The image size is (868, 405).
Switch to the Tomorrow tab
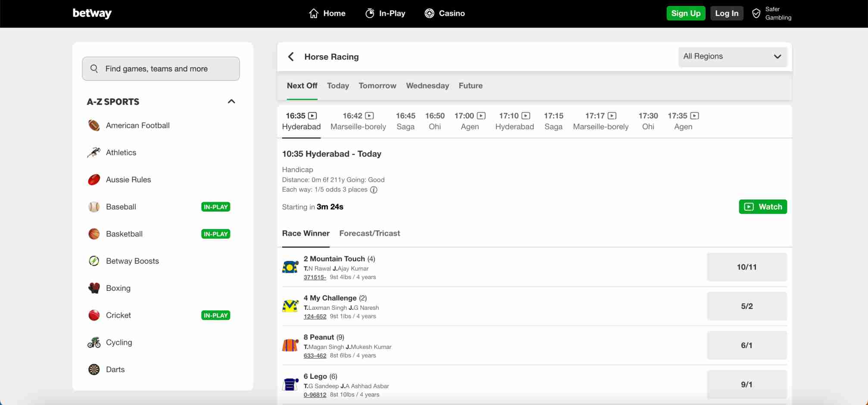(377, 86)
